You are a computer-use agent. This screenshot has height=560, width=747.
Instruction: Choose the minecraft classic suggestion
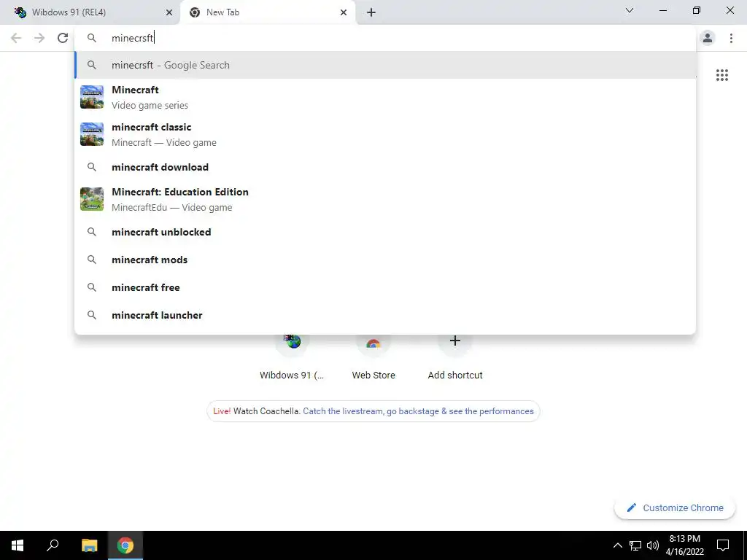pos(385,134)
